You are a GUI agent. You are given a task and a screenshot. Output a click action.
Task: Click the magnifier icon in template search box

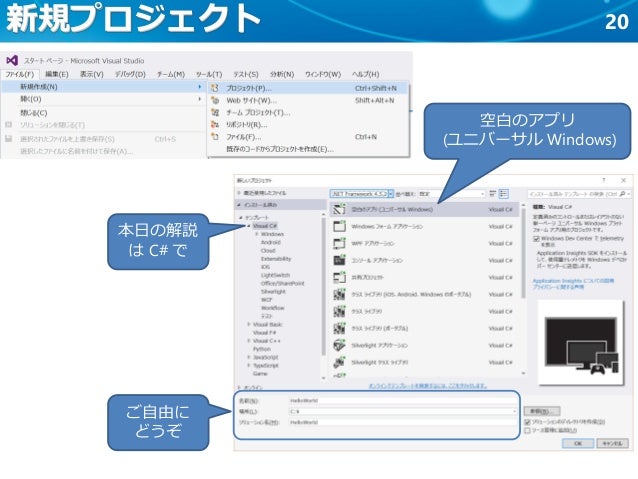click(622, 194)
